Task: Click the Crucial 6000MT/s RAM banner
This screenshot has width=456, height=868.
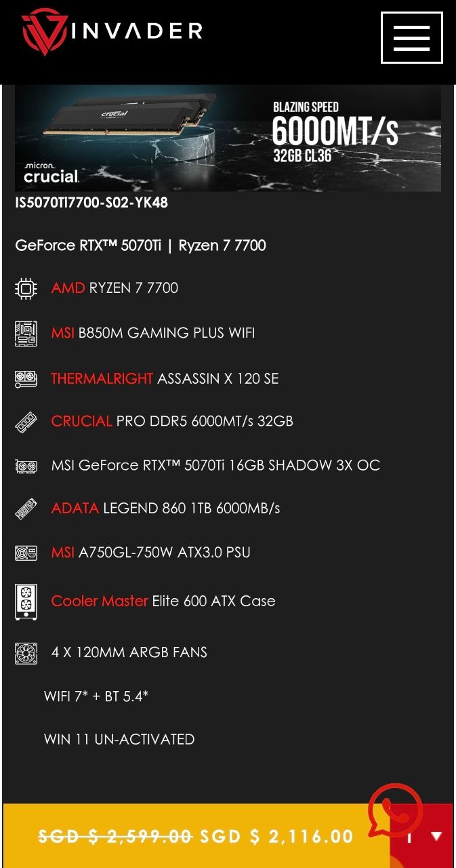Action: [228, 138]
